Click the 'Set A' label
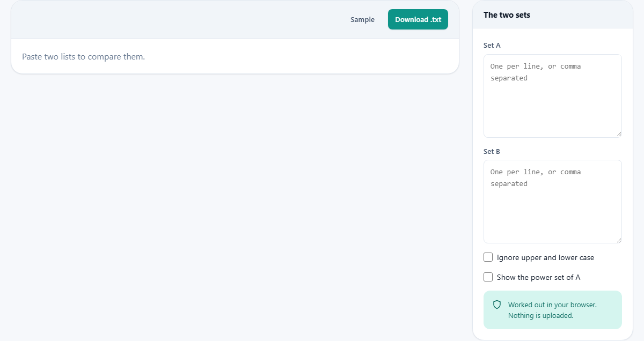 coord(492,46)
